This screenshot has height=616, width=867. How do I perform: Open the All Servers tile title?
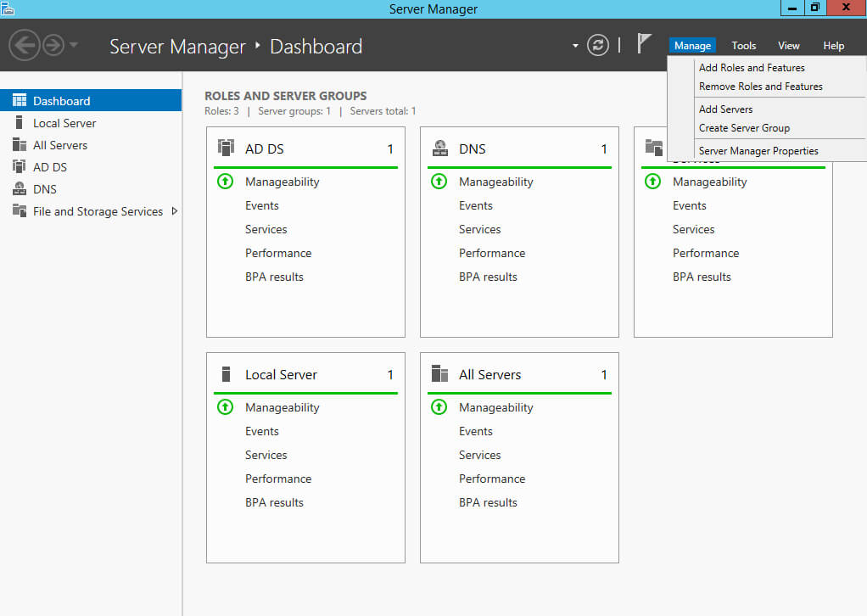pos(489,375)
